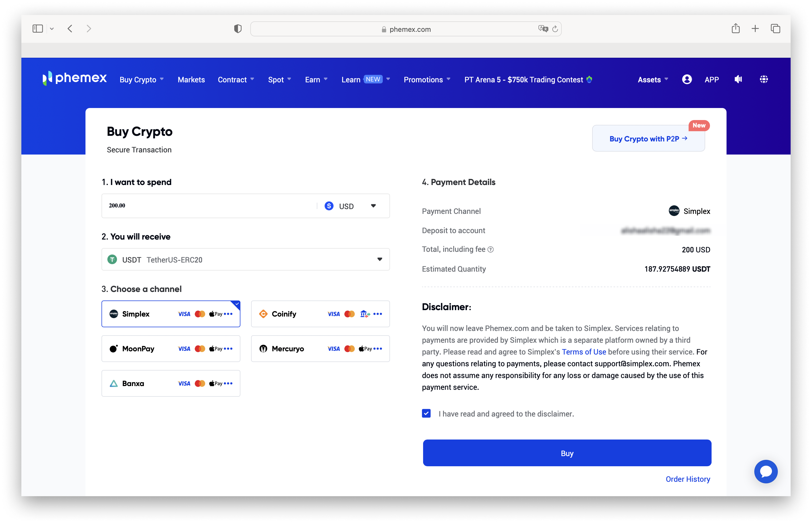Go back with the Safari back arrow
This screenshot has width=812, height=524.
pos(70,29)
